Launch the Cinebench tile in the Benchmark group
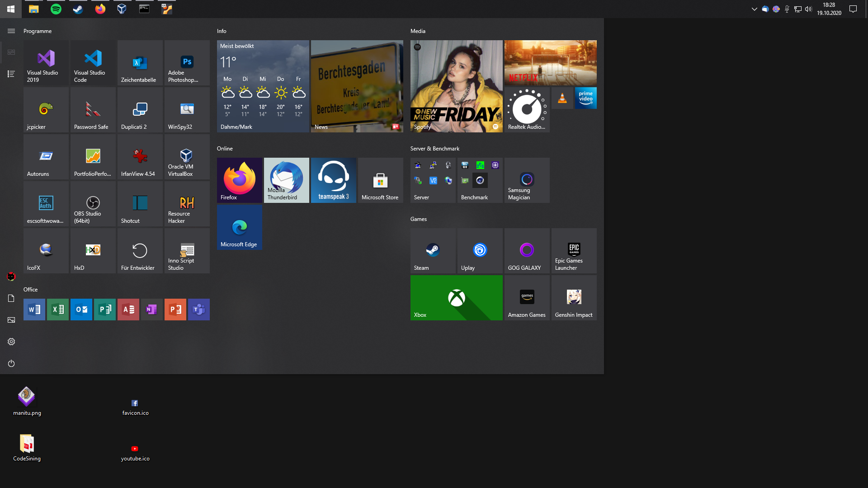The width and height of the screenshot is (868, 488). 481,180
